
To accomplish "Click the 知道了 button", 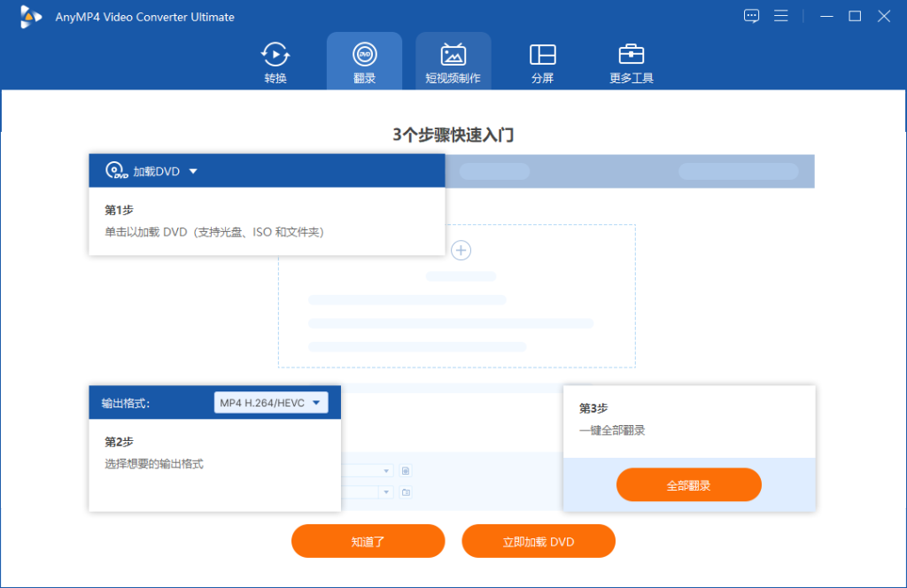I will click(368, 540).
